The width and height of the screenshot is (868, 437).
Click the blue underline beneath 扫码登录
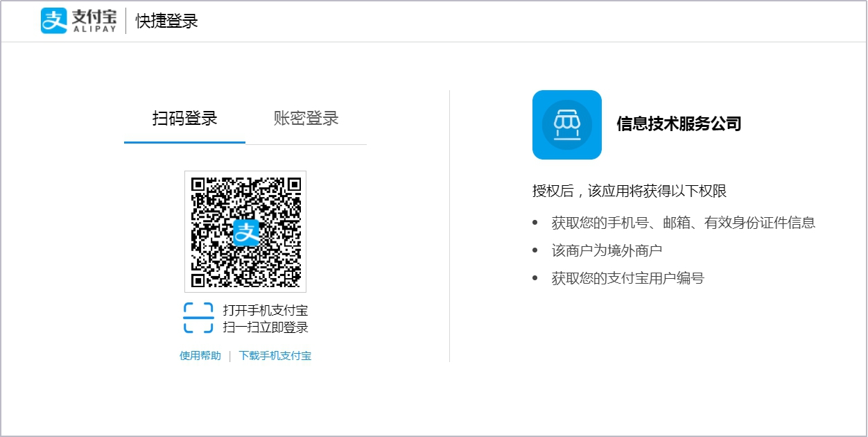[183, 142]
